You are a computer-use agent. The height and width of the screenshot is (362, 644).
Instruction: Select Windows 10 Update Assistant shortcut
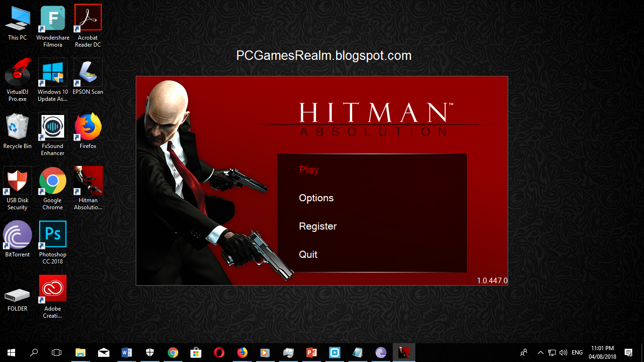(53, 80)
